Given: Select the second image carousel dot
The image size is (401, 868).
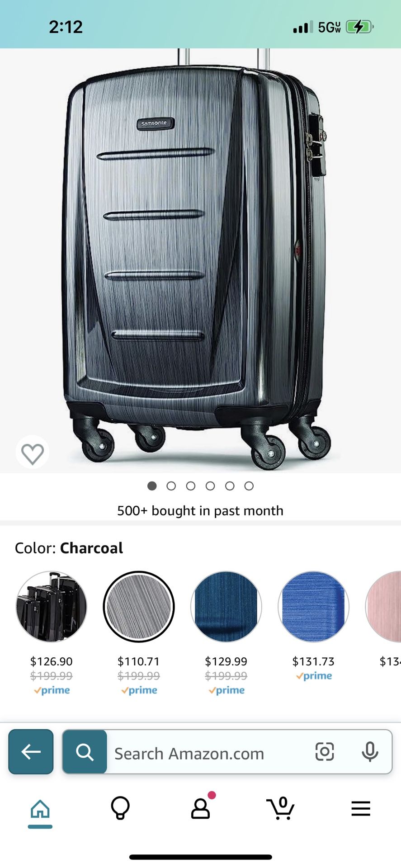Looking at the screenshot, I should [x=171, y=486].
